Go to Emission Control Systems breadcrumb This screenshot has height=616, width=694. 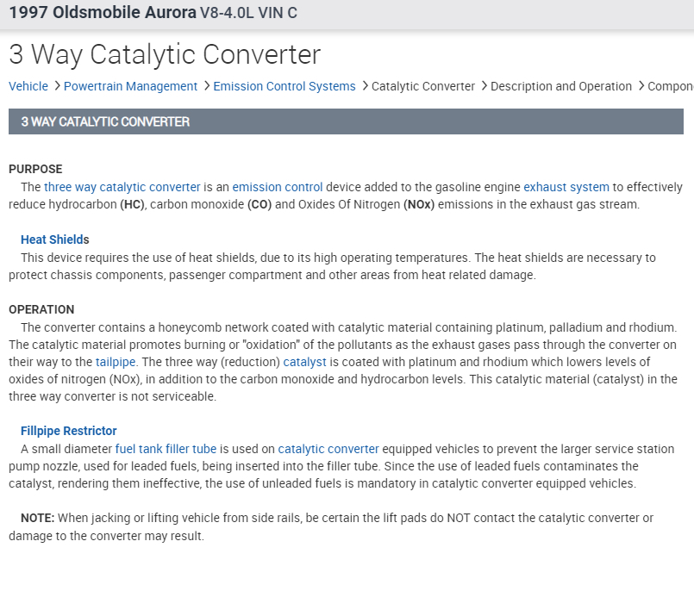point(284,86)
